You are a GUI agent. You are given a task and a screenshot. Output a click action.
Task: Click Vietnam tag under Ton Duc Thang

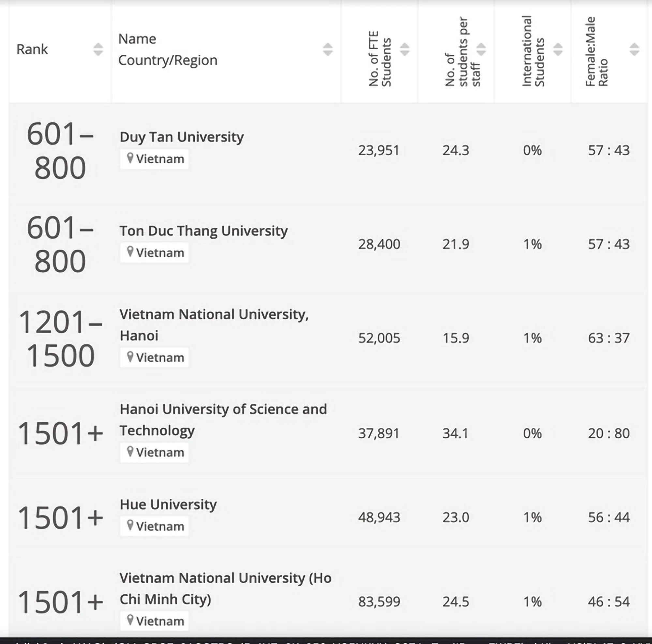155,253
